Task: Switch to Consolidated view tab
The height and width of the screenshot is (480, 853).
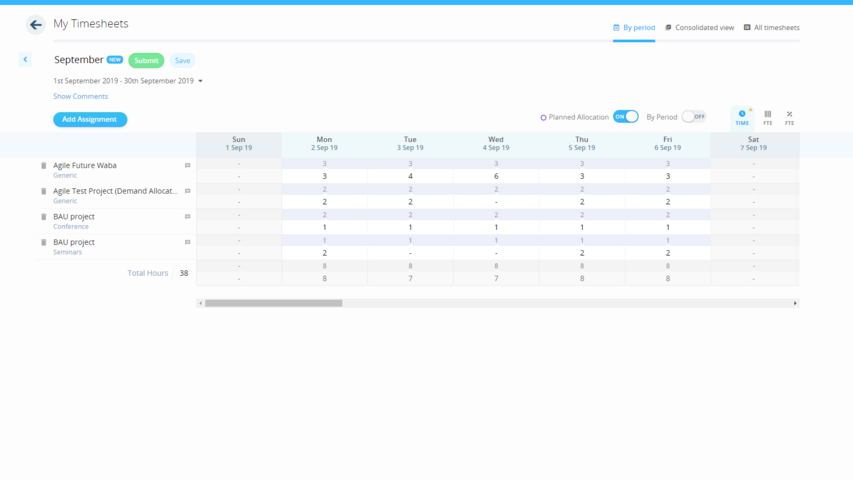Action: [x=699, y=28]
